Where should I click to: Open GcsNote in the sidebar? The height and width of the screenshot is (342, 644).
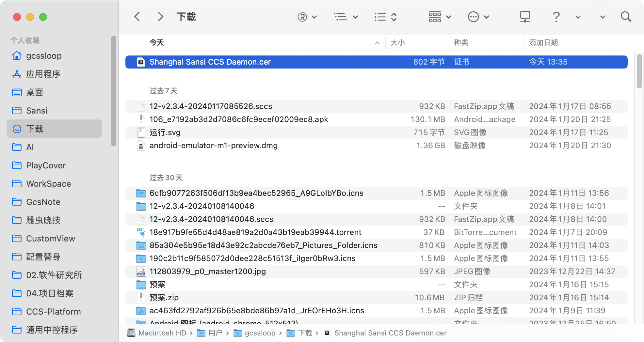pos(54,202)
